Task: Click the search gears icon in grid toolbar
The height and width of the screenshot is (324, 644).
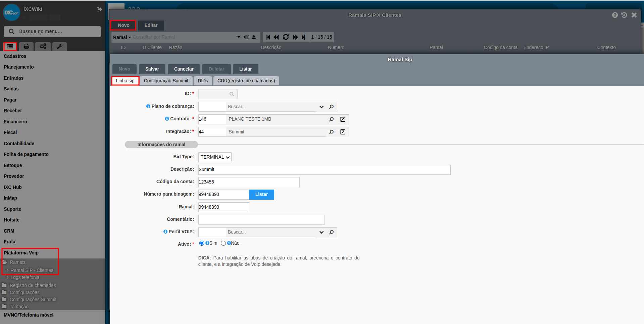Action: click(x=246, y=37)
